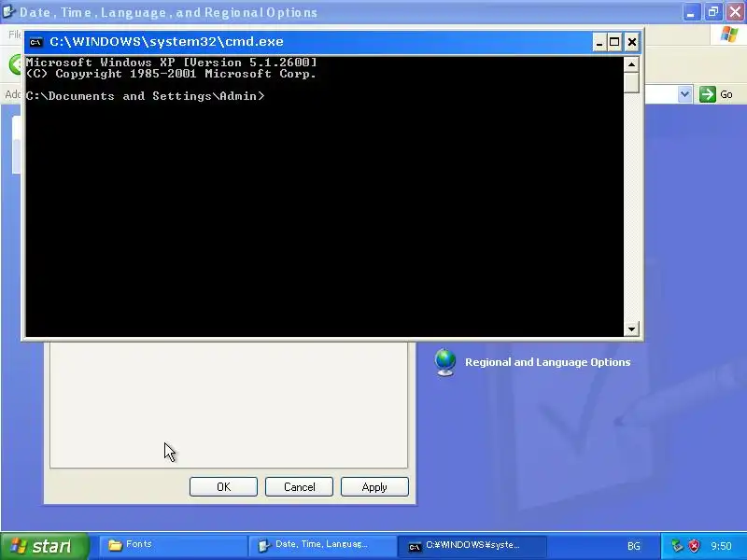Click the cmd.exe title bar icon
Viewport: 747px width, 560px height.
tap(35, 42)
